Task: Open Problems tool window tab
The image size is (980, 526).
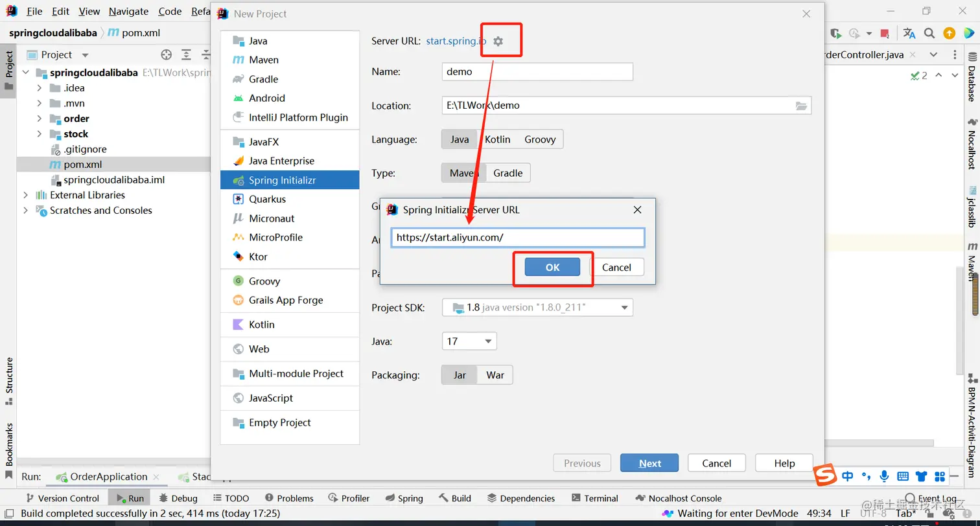Action: (x=289, y=498)
